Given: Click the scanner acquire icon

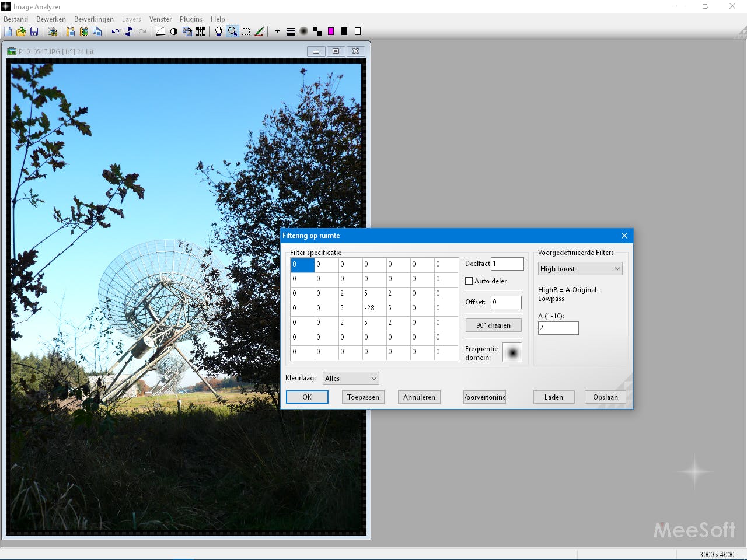Looking at the screenshot, I should 53,32.
